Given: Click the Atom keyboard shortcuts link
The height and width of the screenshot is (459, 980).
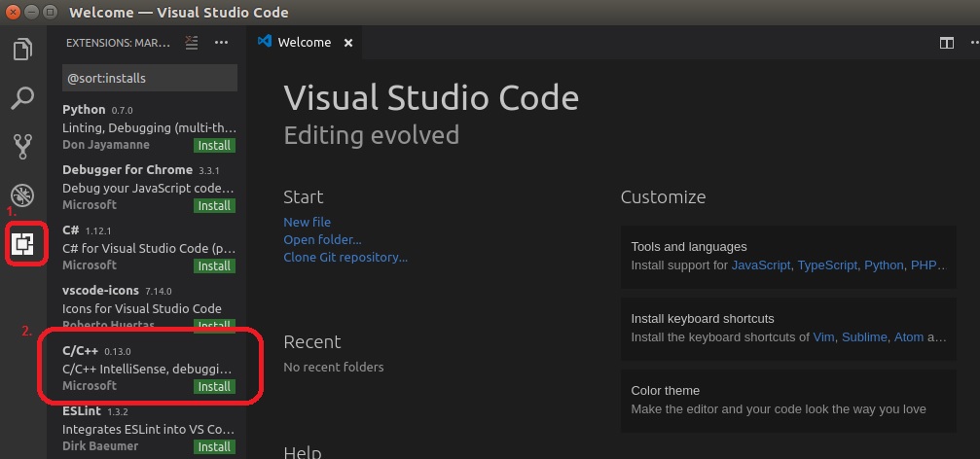Looking at the screenshot, I should (909, 337).
